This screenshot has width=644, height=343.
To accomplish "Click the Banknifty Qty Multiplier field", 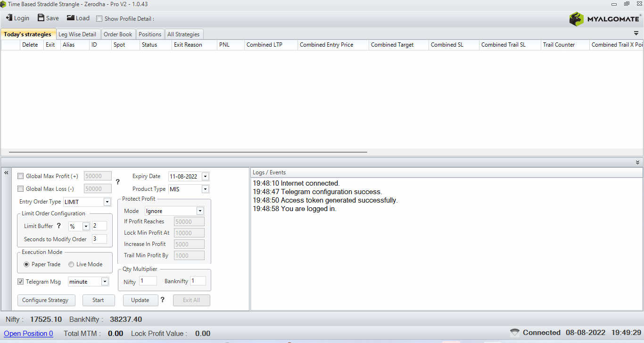I will pos(198,281).
